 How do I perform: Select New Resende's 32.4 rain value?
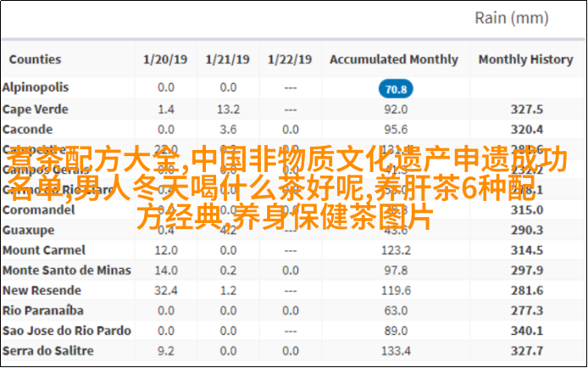coord(165,290)
